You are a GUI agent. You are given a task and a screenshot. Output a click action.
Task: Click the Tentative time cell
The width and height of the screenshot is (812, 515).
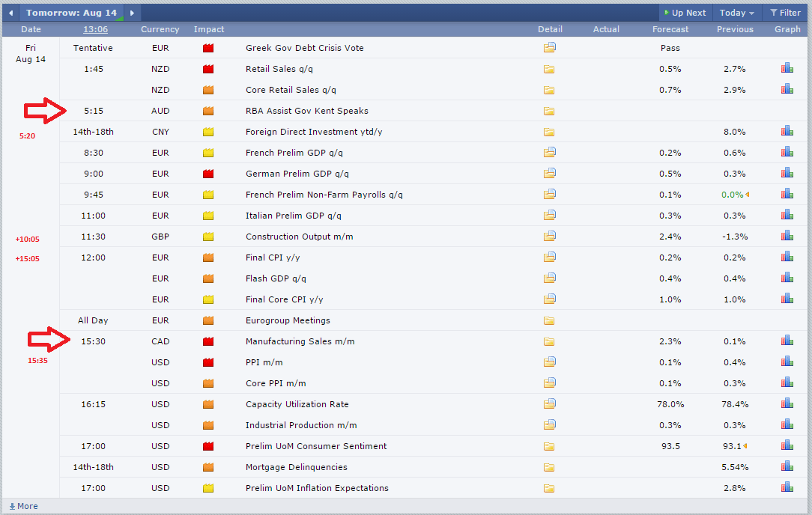tap(93, 48)
